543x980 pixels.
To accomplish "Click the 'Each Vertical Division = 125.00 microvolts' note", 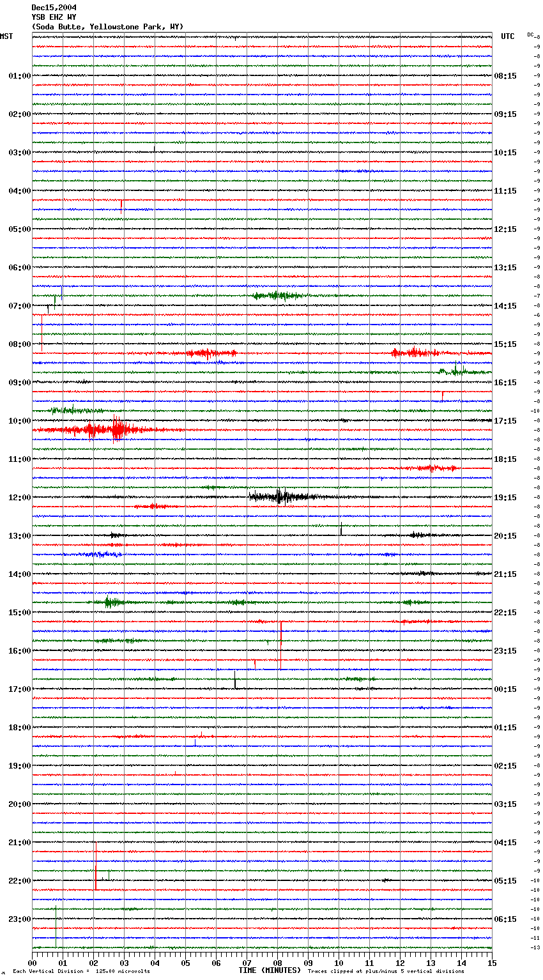I will click(81, 971).
